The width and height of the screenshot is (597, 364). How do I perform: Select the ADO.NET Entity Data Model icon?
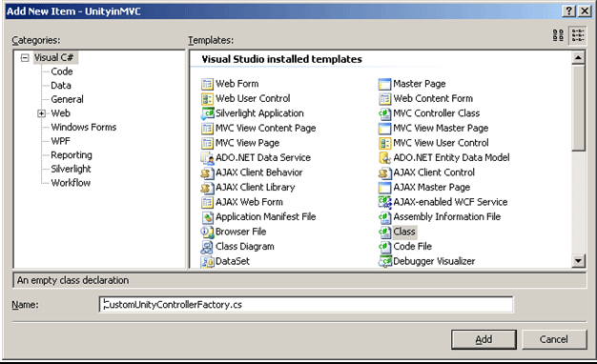click(384, 158)
